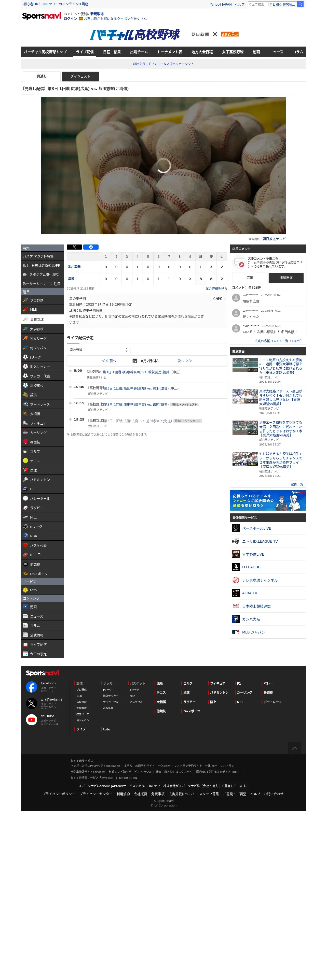Go to next day with 次へ >>
The width and height of the screenshot is (327, 980).
(x=185, y=361)
